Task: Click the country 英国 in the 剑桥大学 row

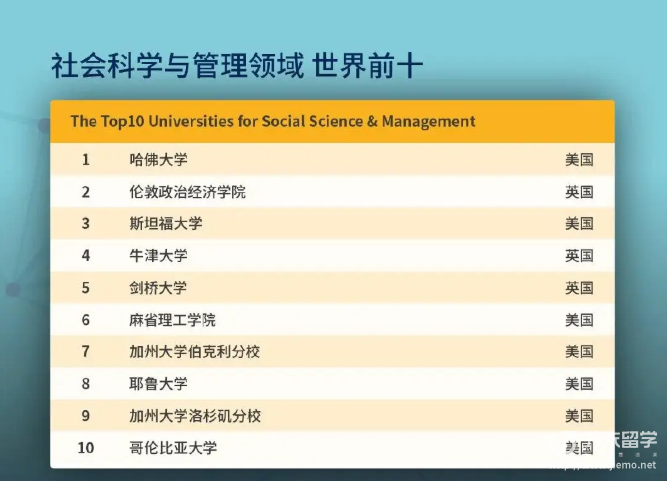Action: pyautogui.click(x=579, y=288)
